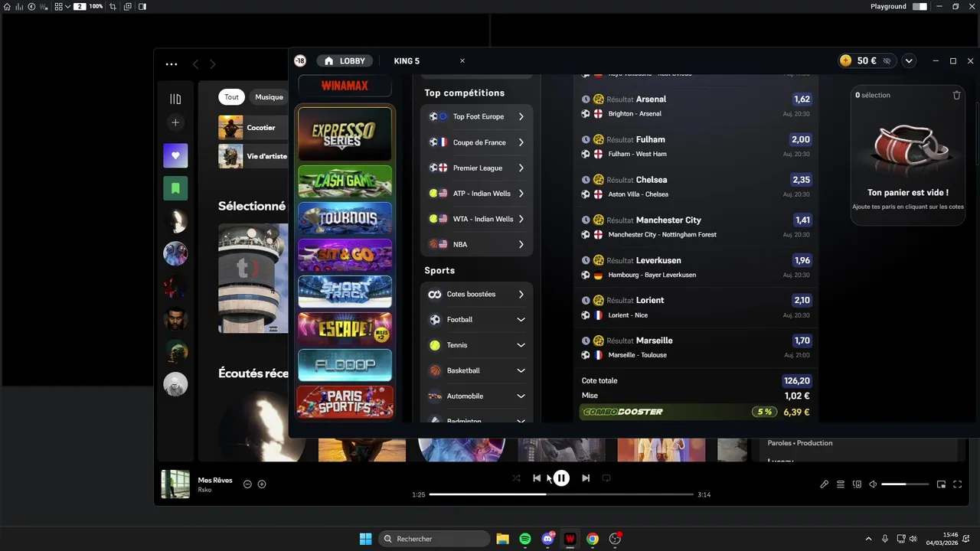Click the plus create button in music sidebar
Viewport: 980px width, 551px height.
[175, 122]
